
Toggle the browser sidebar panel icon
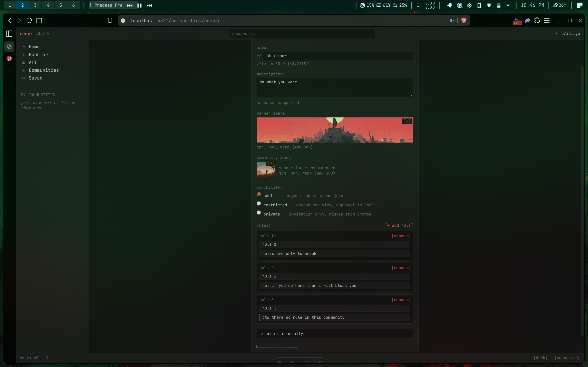pos(9,33)
